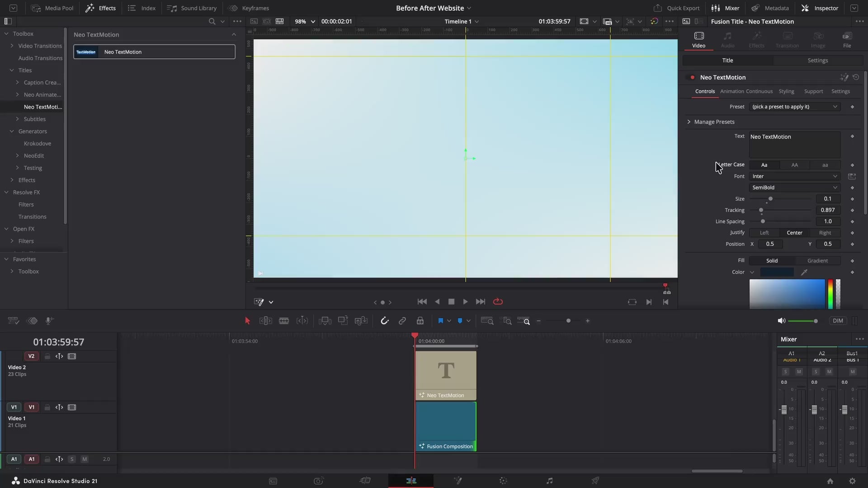868x488 pixels.
Task: Select the arrow Selection Mode tool
Action: click(247, 321)
